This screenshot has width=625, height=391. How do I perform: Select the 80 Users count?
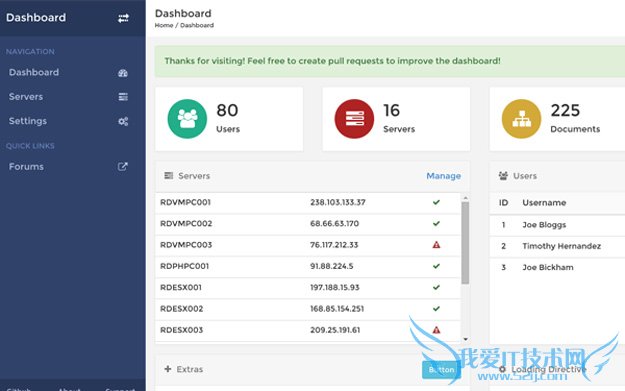[x=227, y=110]
